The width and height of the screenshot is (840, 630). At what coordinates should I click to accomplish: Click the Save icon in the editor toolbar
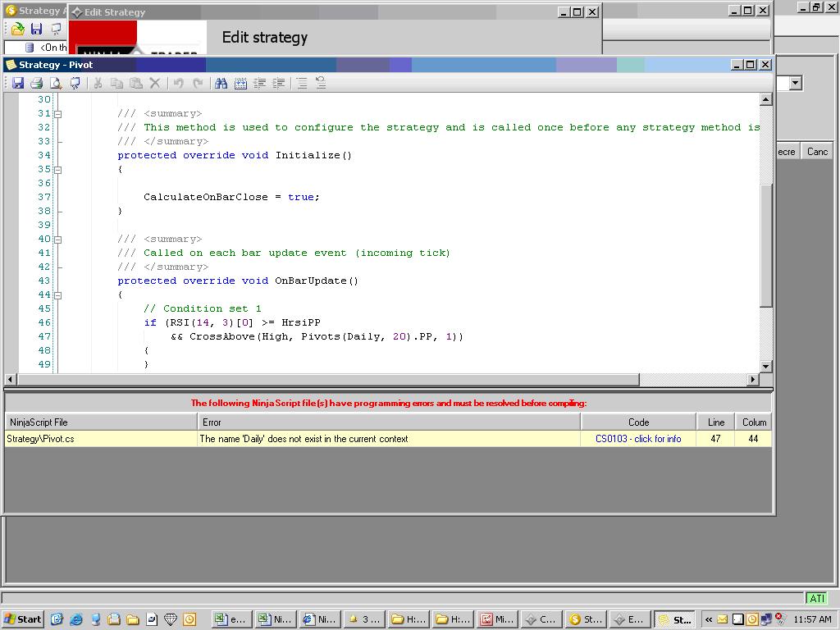click(x=17, y=83)
